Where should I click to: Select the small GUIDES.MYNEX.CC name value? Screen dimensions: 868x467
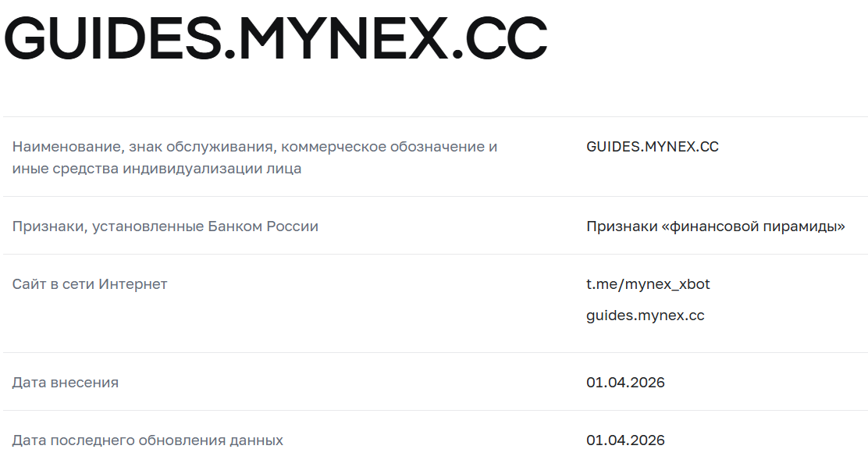652,147
